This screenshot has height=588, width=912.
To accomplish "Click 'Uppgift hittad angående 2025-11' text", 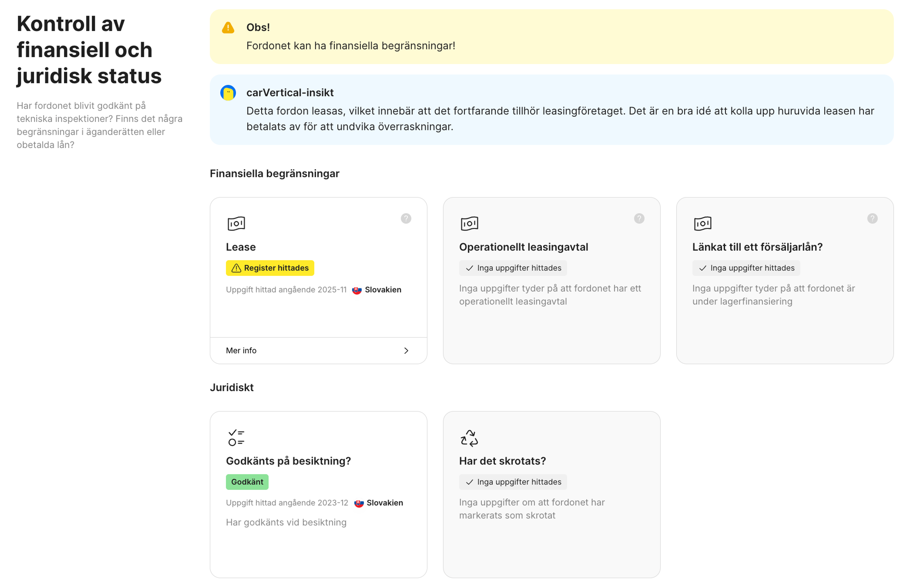I will 286,290.
